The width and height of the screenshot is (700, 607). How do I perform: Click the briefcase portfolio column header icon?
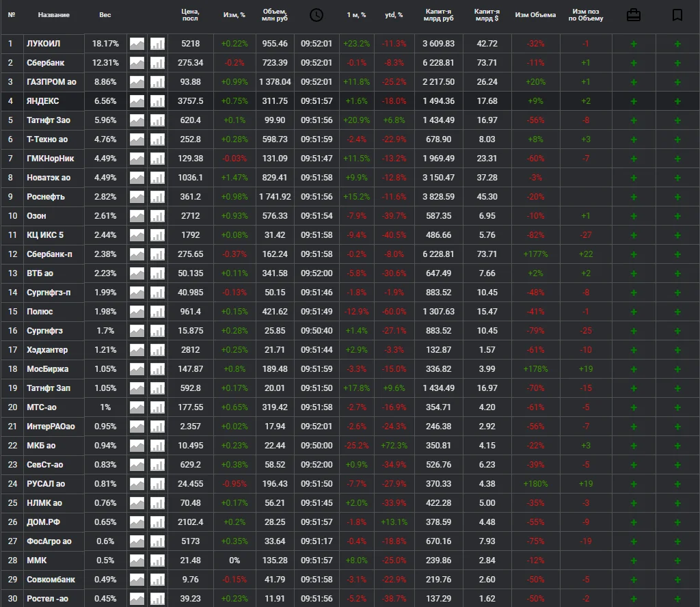click(x=634, y=15)
